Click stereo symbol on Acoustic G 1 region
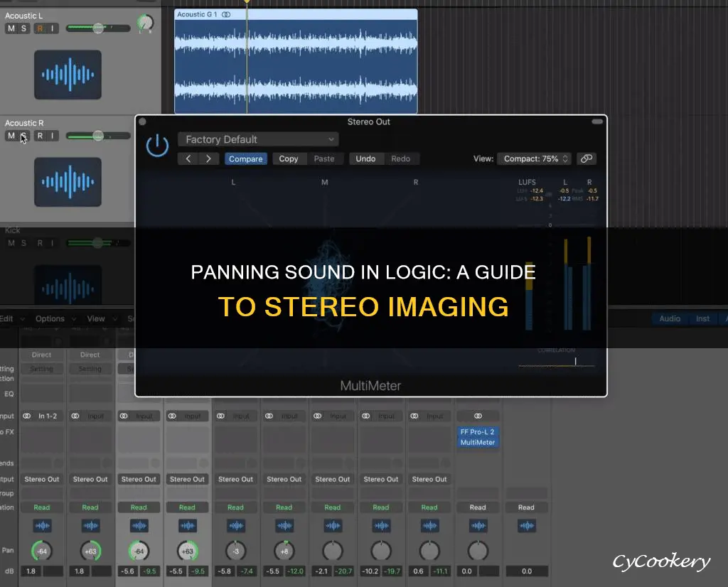This screenshot has width=728, height=587. pos(226,15)
